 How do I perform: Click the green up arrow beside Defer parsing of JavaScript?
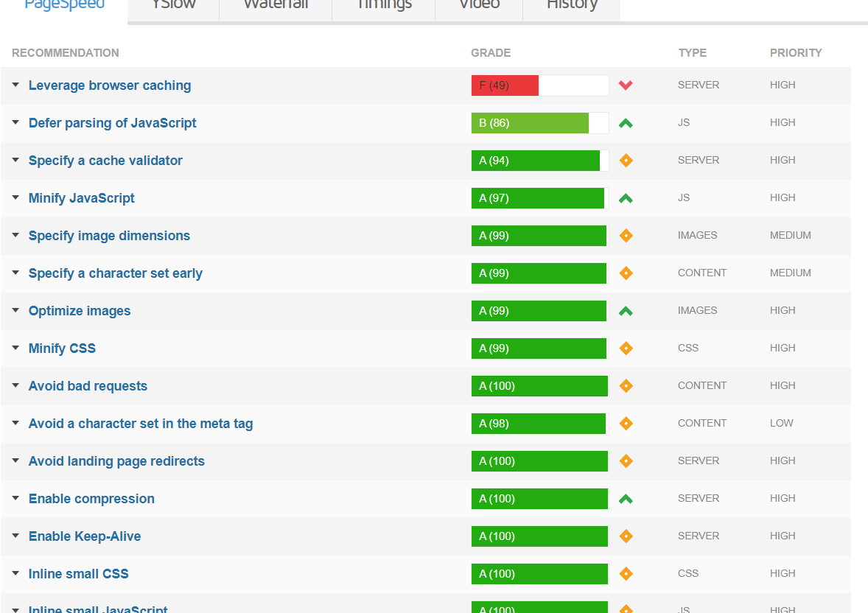tap(626, 122)
